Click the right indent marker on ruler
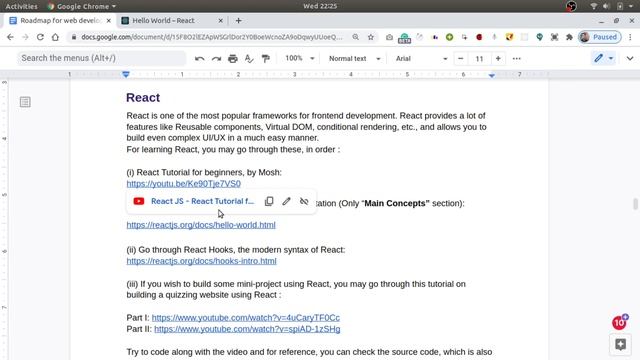640x360 pixels. 492,75
